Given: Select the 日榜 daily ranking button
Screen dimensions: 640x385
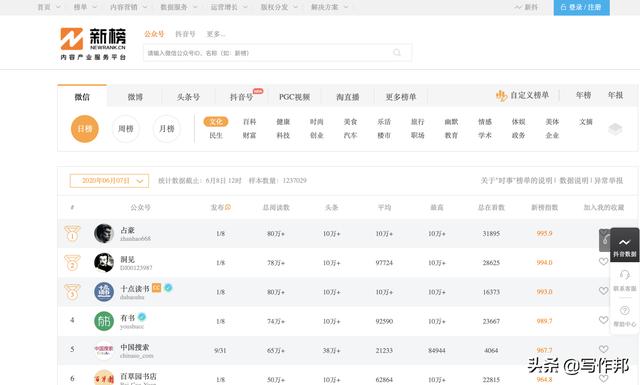Looking at the screenshot, I should [x=85, y=129].
